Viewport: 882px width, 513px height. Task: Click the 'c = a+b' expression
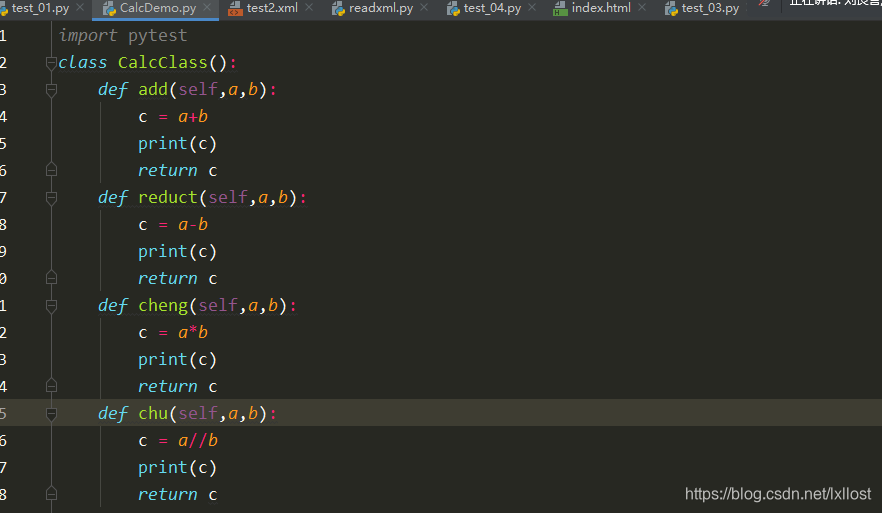tap(173, 116)
